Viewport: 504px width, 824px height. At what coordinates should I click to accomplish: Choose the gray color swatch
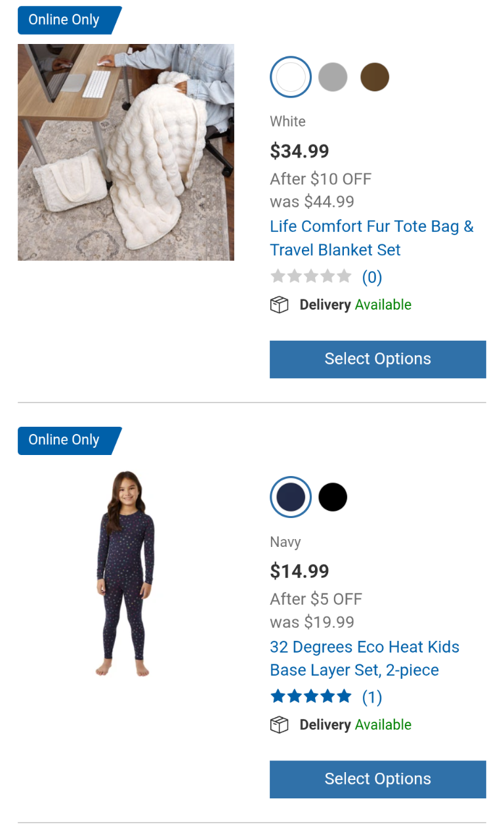click(x=333, y=77)
